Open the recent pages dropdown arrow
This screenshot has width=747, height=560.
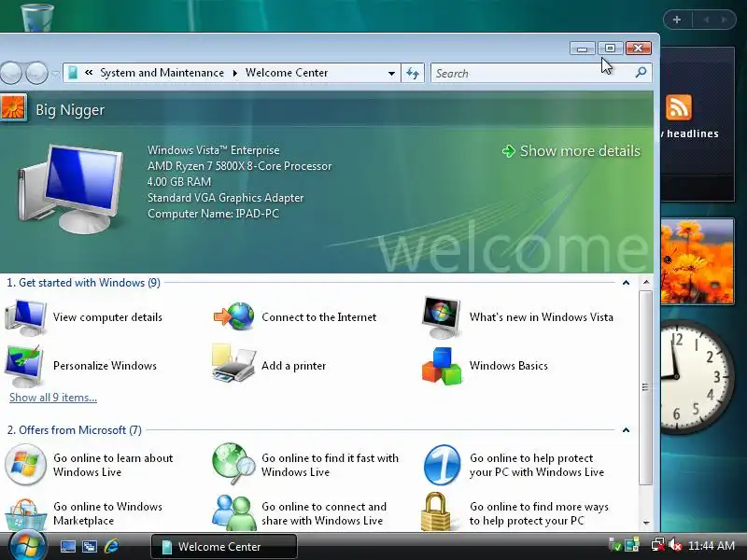(x=55, y=74)
